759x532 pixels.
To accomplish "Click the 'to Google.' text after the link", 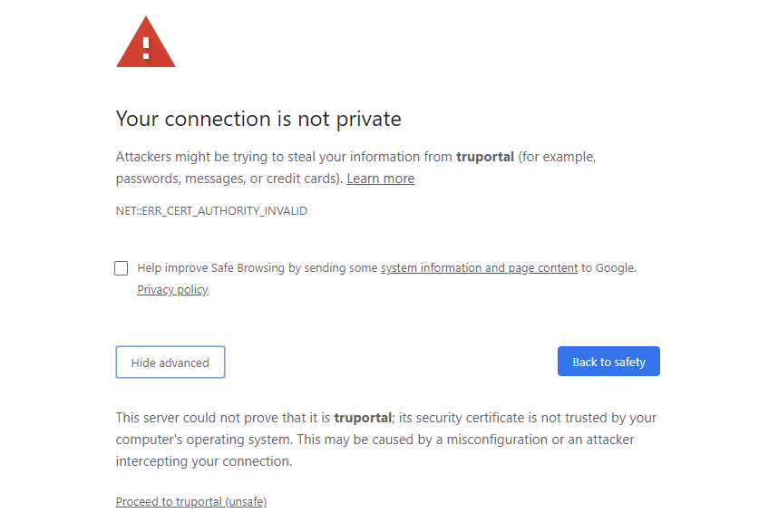I will [608, 268].
